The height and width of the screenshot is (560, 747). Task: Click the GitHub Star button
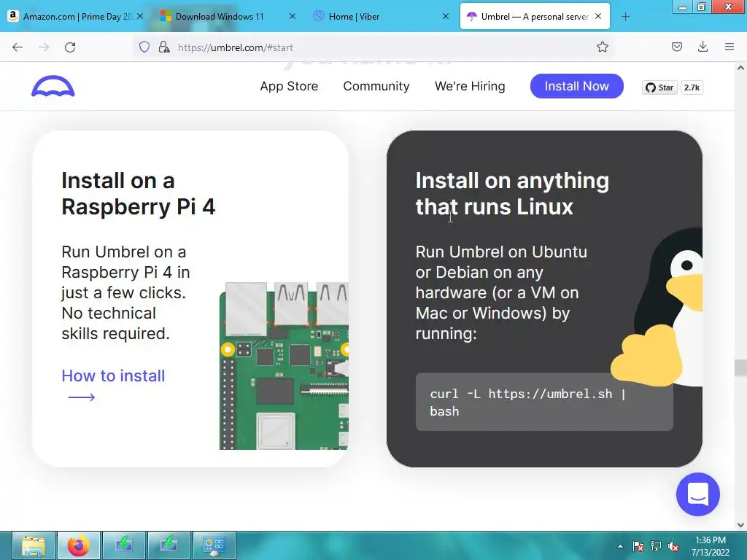[659, 87]
